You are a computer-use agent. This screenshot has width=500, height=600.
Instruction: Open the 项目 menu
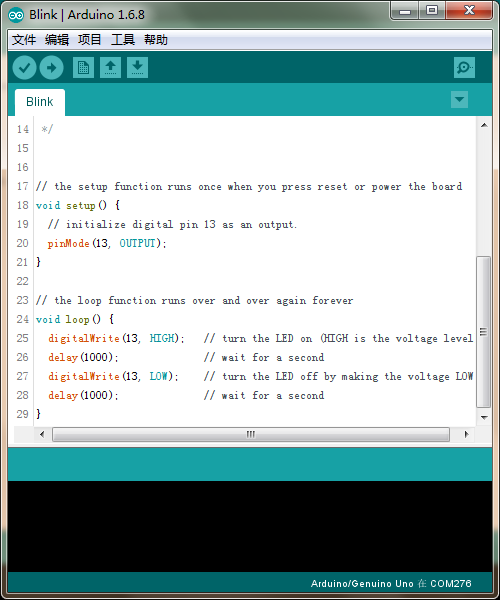90,40
